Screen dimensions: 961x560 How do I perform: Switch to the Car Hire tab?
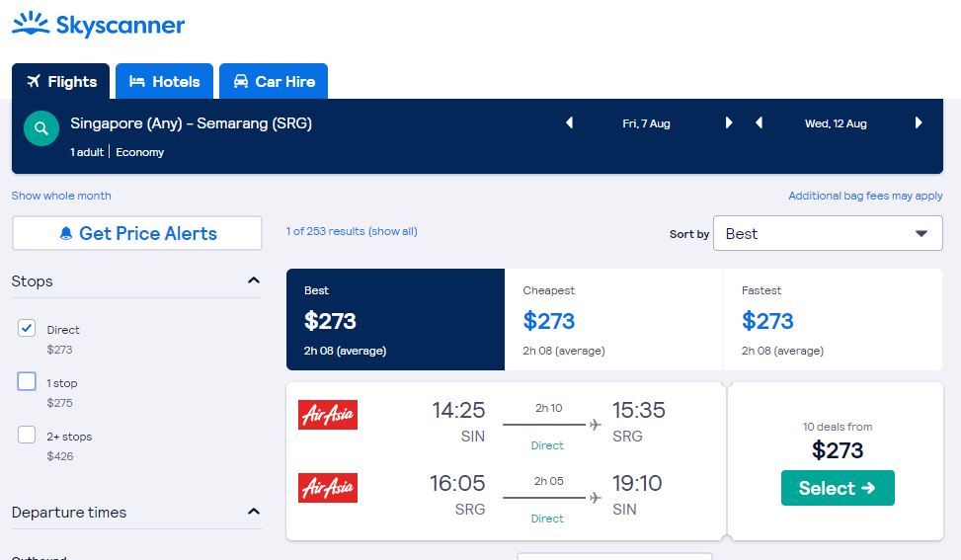(274, 82)
